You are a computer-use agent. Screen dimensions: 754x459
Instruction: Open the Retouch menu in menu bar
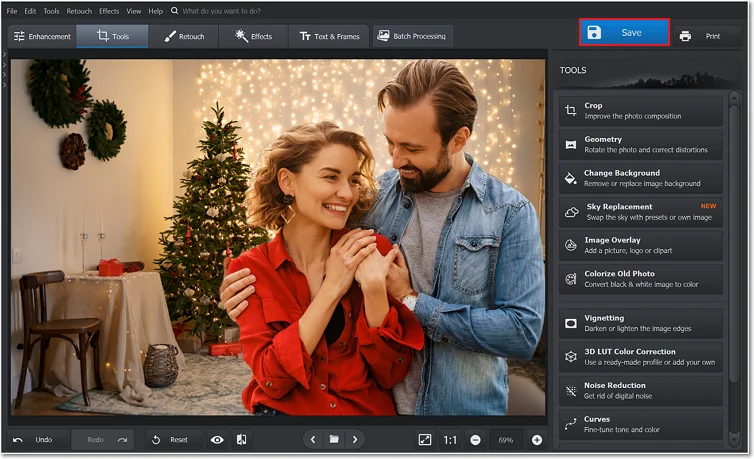[x=79, y=11]
